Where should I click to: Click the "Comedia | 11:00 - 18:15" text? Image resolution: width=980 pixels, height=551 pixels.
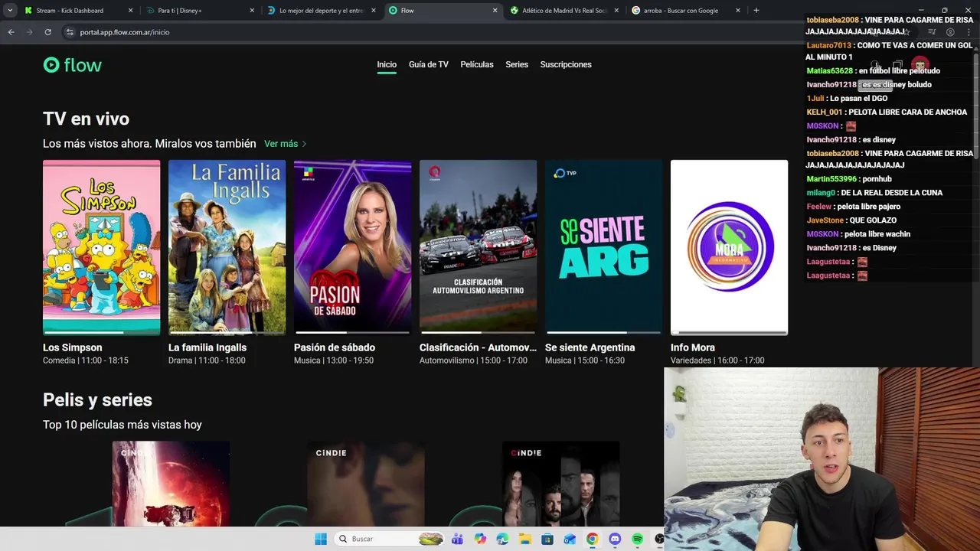[x=86, y=360]
